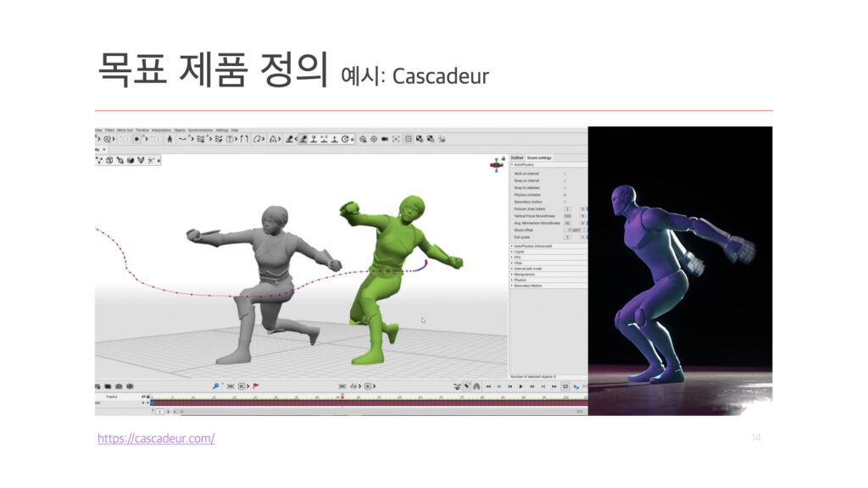Toggle the Snap to selected checkbox
This screenshot has width=868, height=488.
pyautogui.click(x=565, y=188)
